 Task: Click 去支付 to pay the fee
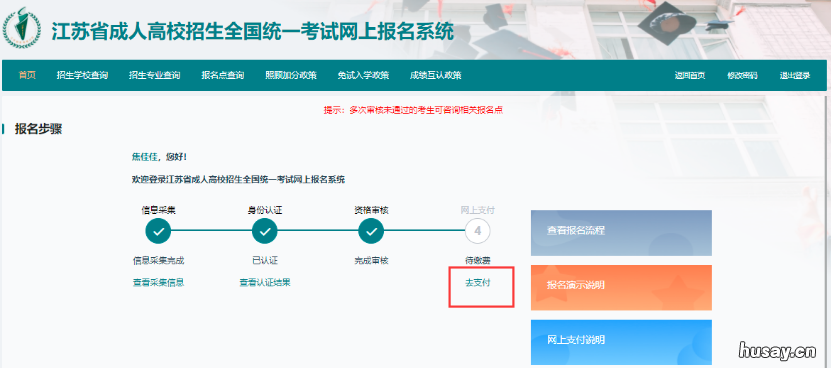(478, 283)
